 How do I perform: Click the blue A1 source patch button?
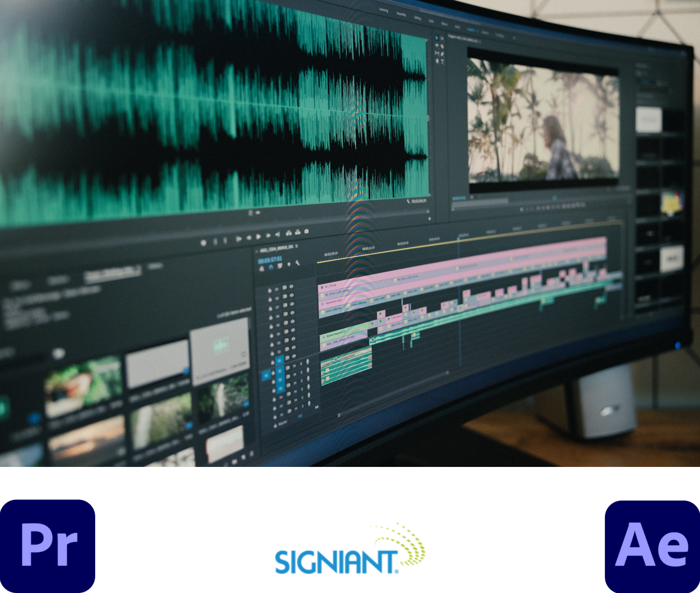266,375
